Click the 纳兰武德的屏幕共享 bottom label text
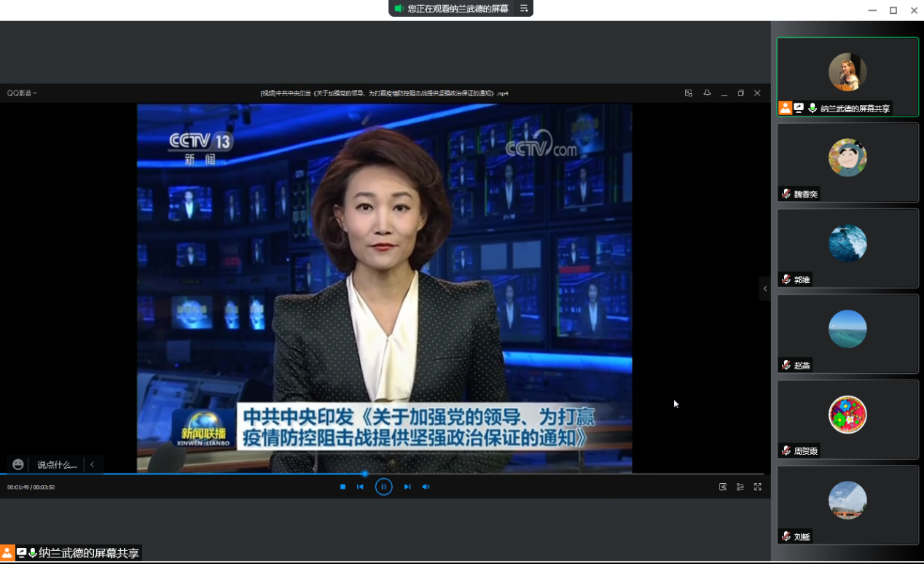 (89, 553)
